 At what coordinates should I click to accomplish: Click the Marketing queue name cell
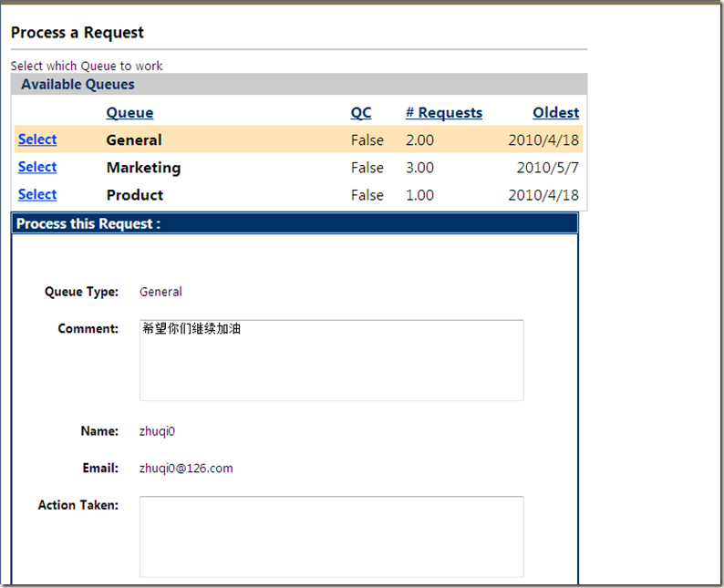[143, 168]
